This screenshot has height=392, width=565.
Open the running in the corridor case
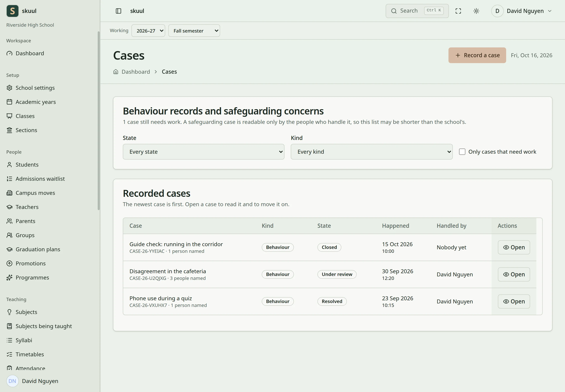click(x=514, y=247)
